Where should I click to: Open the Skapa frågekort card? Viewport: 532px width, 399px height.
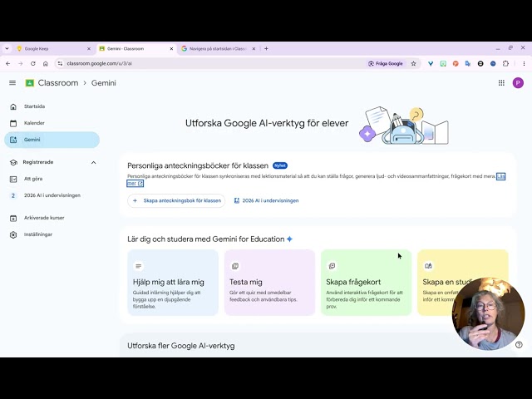click(366, 283)
